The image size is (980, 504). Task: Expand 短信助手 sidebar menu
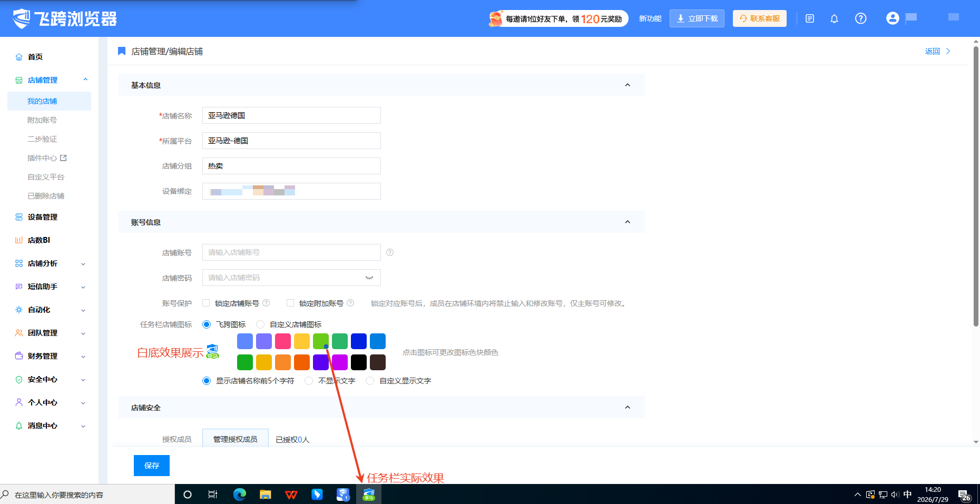(x=83, y=287)
